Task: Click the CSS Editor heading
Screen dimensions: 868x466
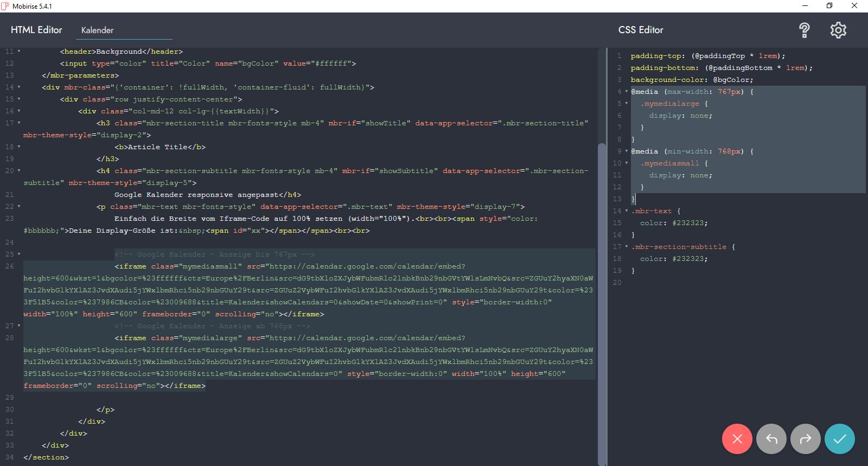Action: [641, 30]
